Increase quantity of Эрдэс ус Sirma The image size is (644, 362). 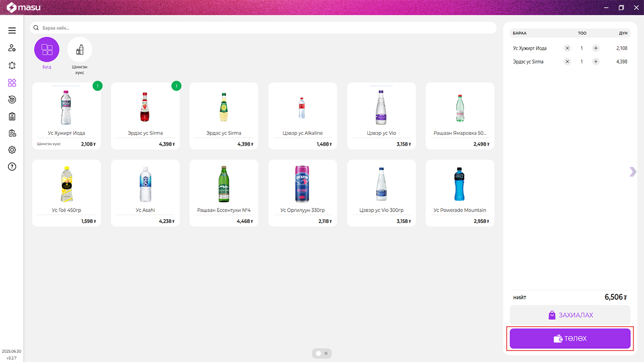[596, 62]
